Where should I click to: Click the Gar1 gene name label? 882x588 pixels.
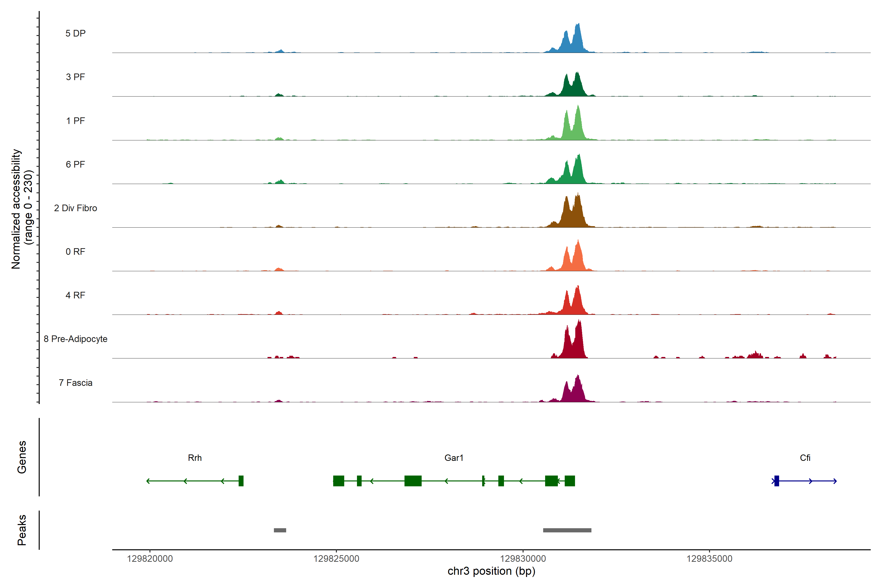click(x=454, y=458)
